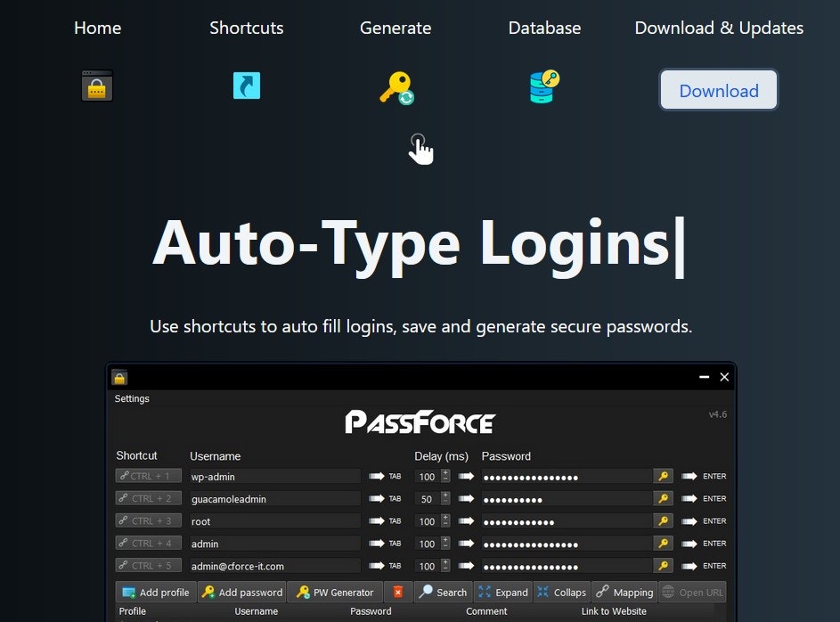Open Download & Updates navigation link

(x=719, y=28)
